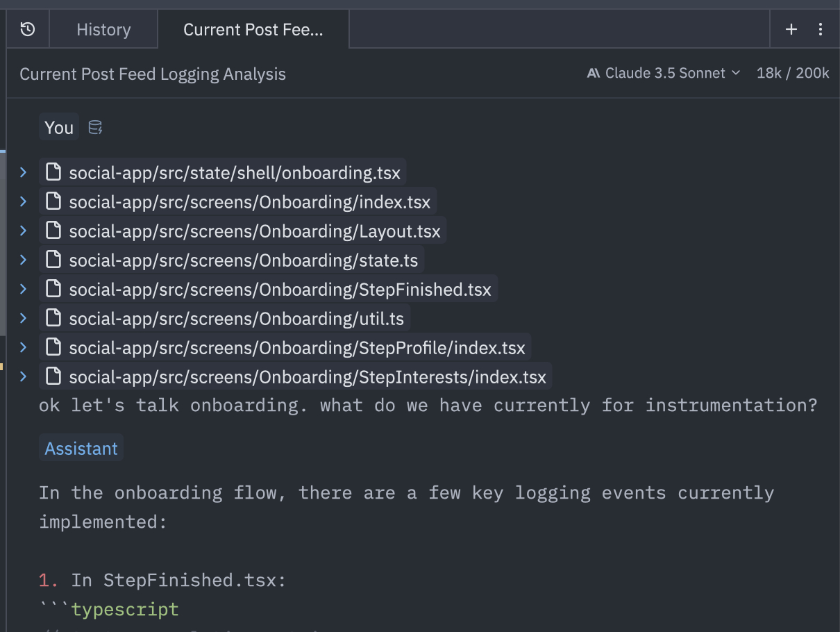Viewport: 840px width, 632px height.
Task: Open a new tab with plus icon
Action: coord(791,29)
